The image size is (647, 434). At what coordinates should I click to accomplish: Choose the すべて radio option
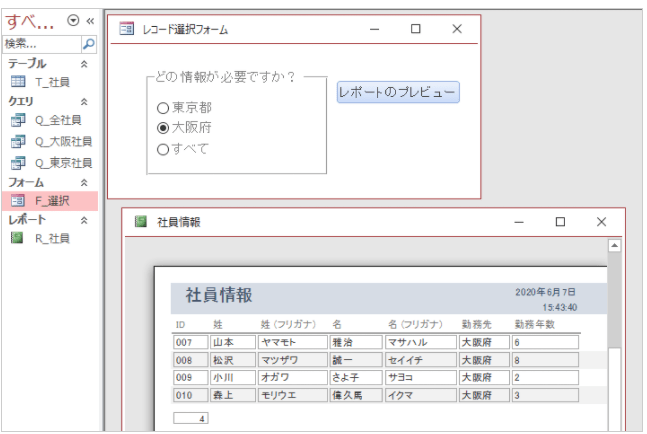[x=163, y=149]
